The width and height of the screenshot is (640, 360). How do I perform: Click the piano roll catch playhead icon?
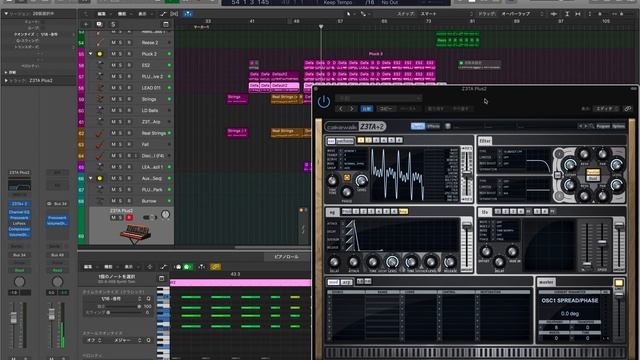pos(202,267)
